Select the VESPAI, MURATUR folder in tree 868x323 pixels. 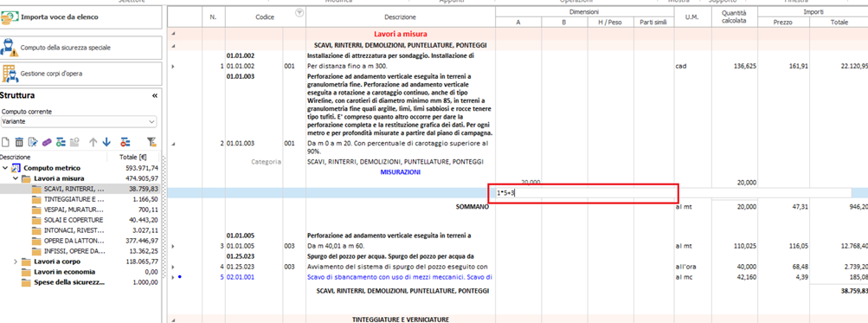[x=74, y=210]
